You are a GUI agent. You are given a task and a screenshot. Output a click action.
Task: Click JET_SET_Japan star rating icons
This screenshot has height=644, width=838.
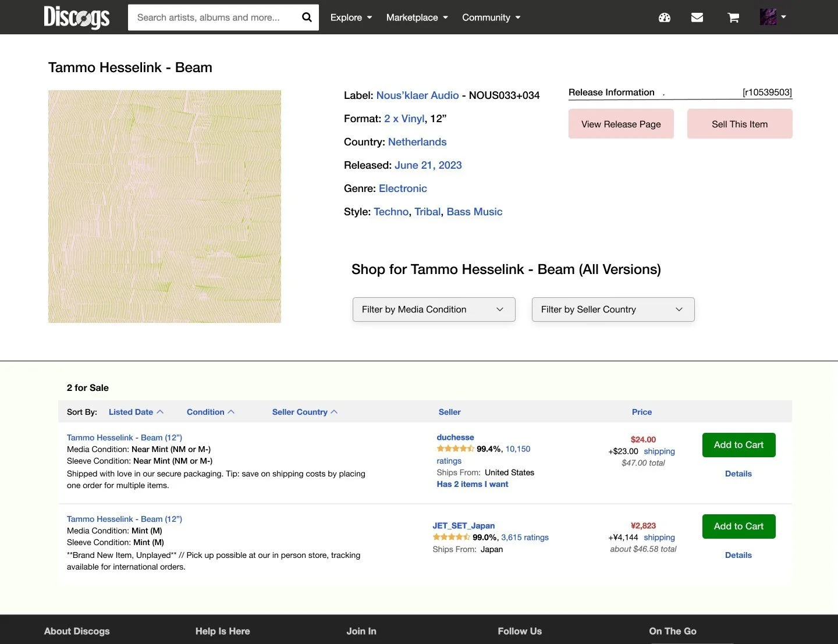451,537
